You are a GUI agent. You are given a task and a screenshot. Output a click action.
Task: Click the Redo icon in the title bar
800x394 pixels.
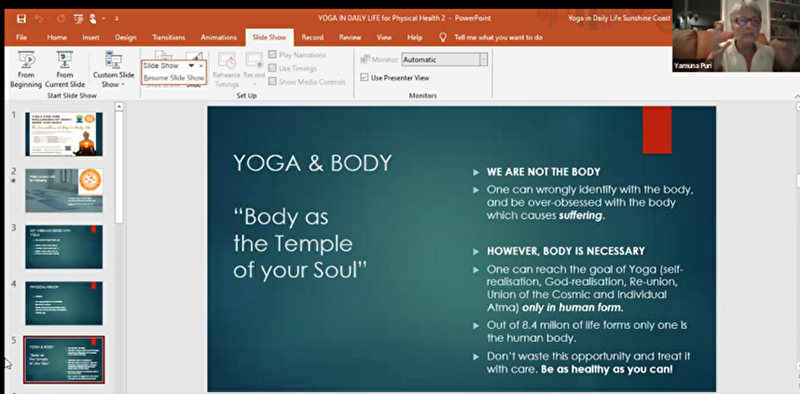(x=61, y=19)
